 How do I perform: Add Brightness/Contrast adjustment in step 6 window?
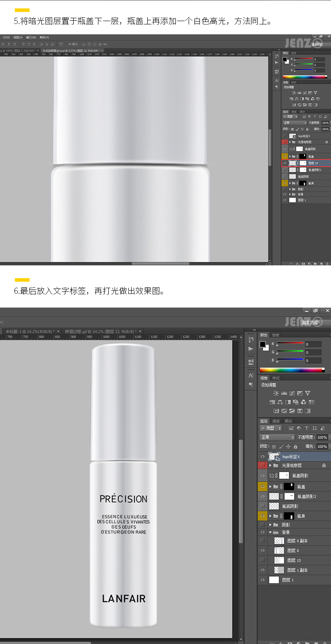(276, 393)
